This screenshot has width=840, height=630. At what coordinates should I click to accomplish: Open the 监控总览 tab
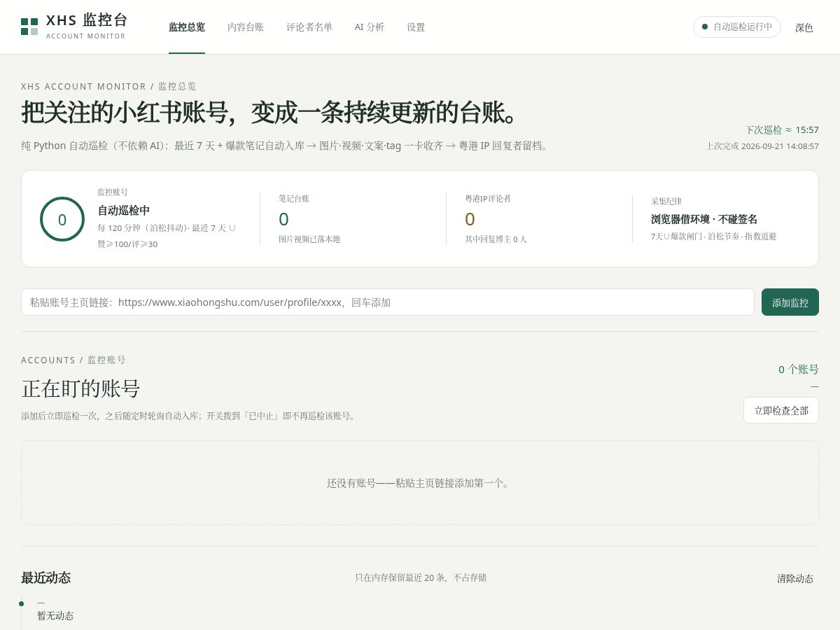click(187, 27)
